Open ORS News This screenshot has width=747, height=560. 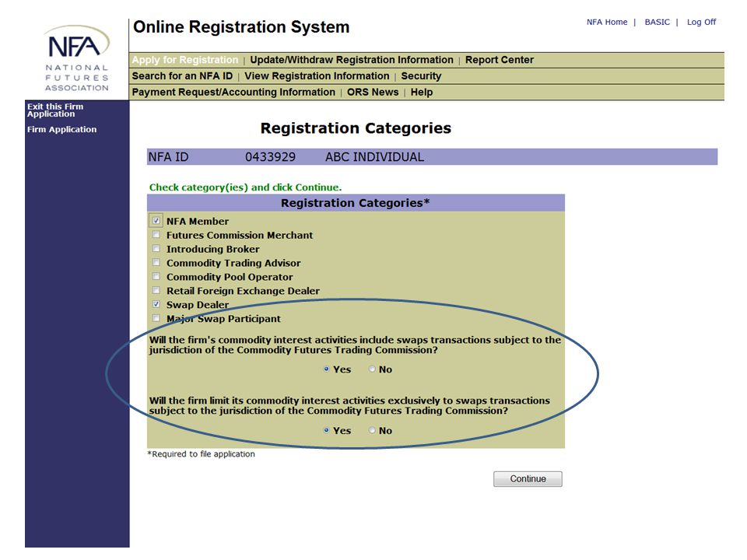(373, 93)
